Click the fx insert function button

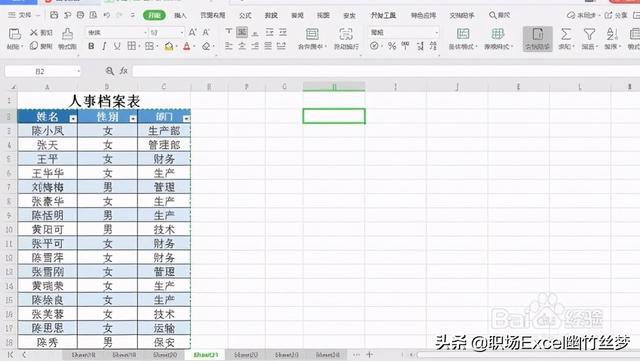[124, 71]
